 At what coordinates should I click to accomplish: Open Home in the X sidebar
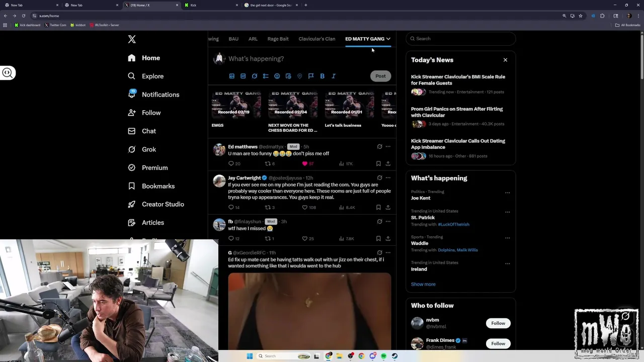144,58
